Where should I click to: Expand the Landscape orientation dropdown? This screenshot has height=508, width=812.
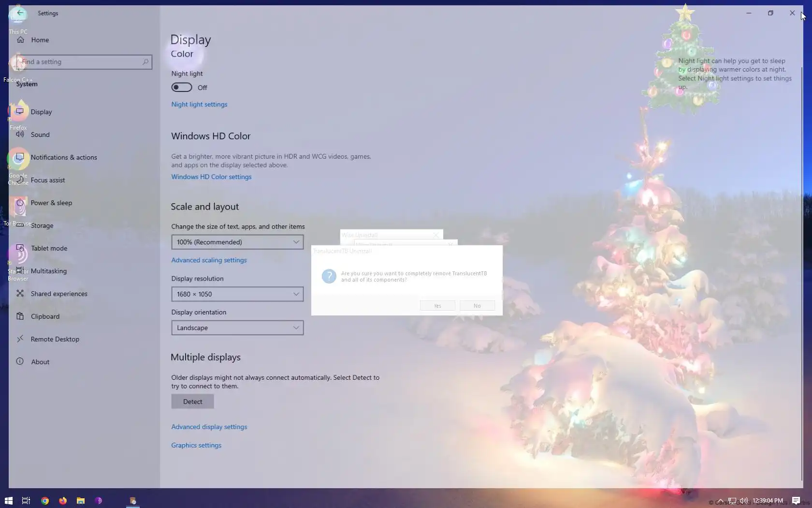(x=237, y=328)
